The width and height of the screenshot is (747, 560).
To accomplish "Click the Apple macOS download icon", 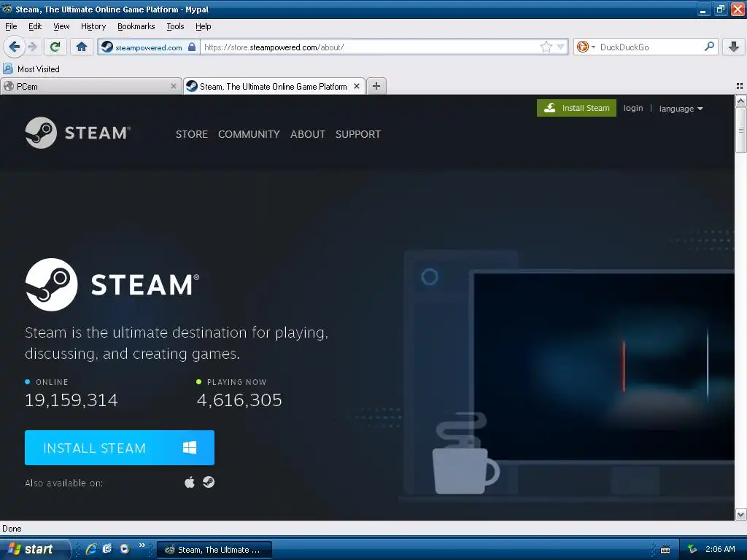I will click(x=190, y=483).
